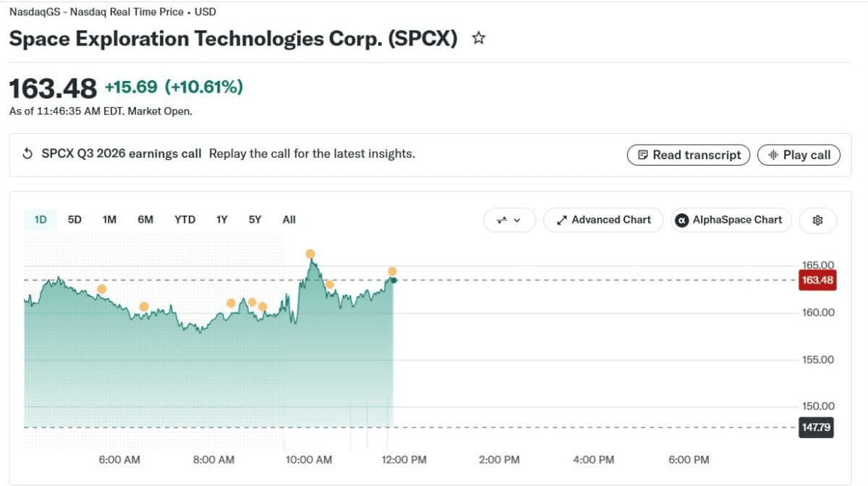Click the 165.00 price axis label

(x=818, y=265)
